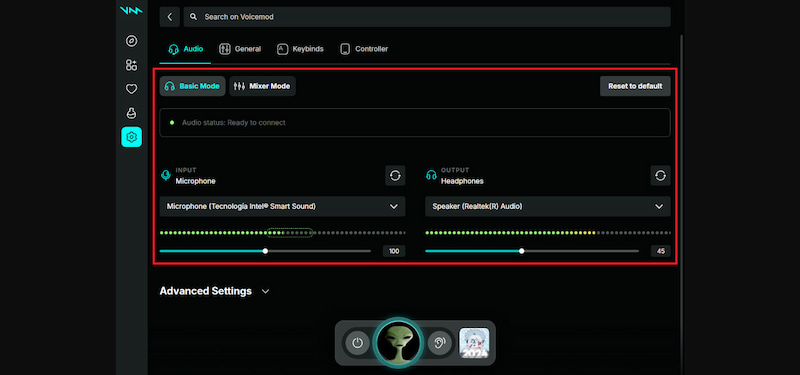Click the microphone icon beside INPUT
Viewport: 800px width, 375px height.
(x=165, y=176)
